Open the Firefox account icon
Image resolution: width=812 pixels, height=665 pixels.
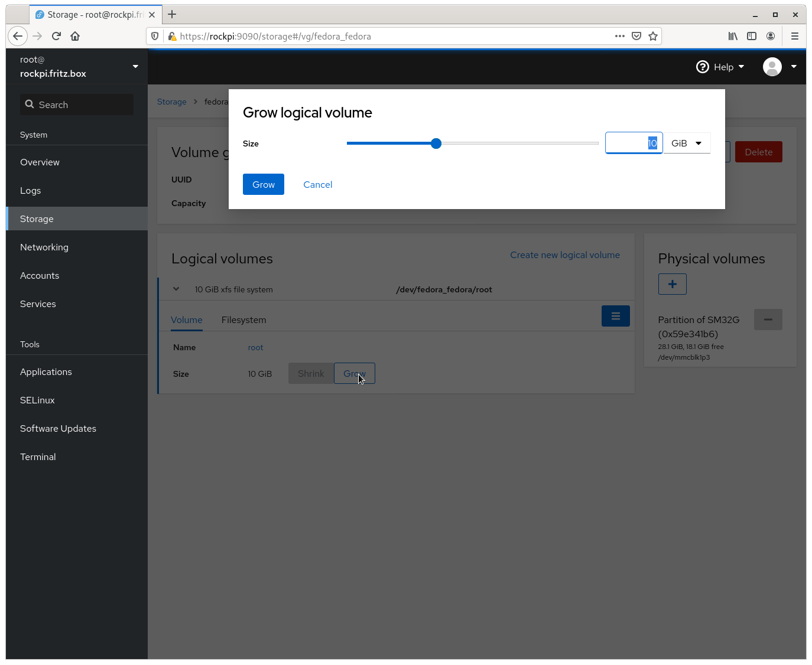click(x=771, y=36)
